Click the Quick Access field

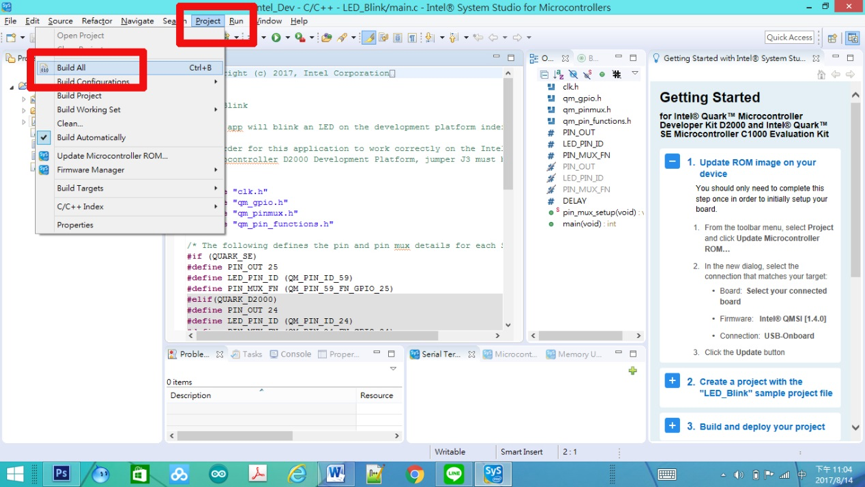pos(789,38)
